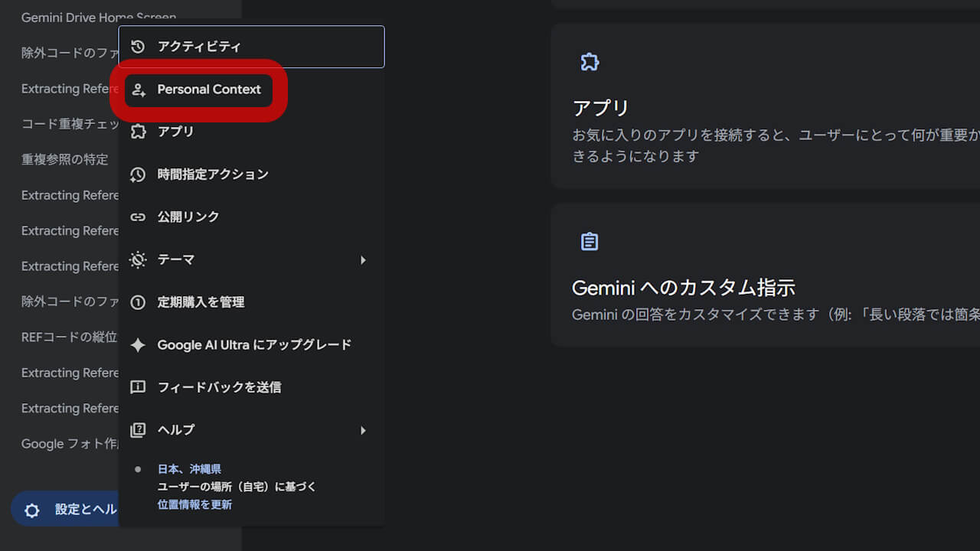Open the 公開リンク public links entry
980x551 pixels.
[251, 217]
